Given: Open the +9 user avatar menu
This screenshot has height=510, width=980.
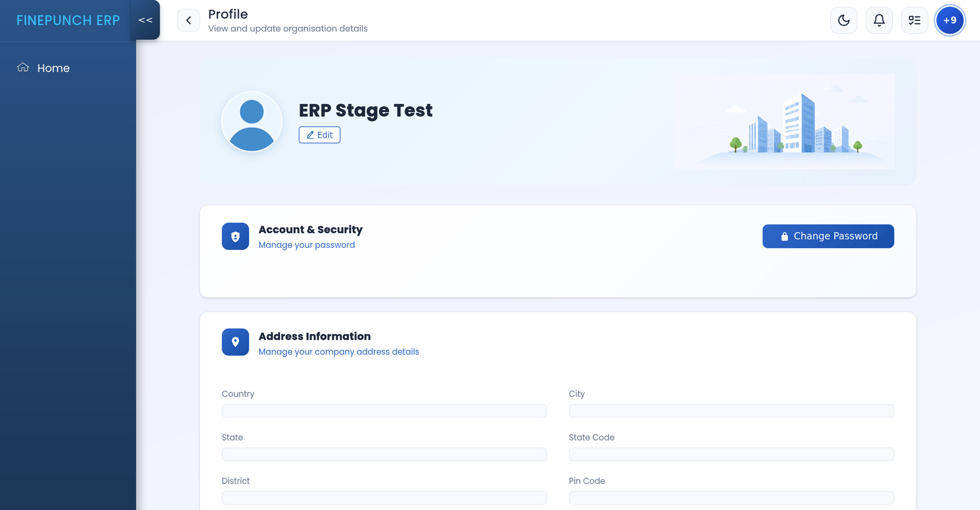Looking at the screenshot, I should click(950, 20).
